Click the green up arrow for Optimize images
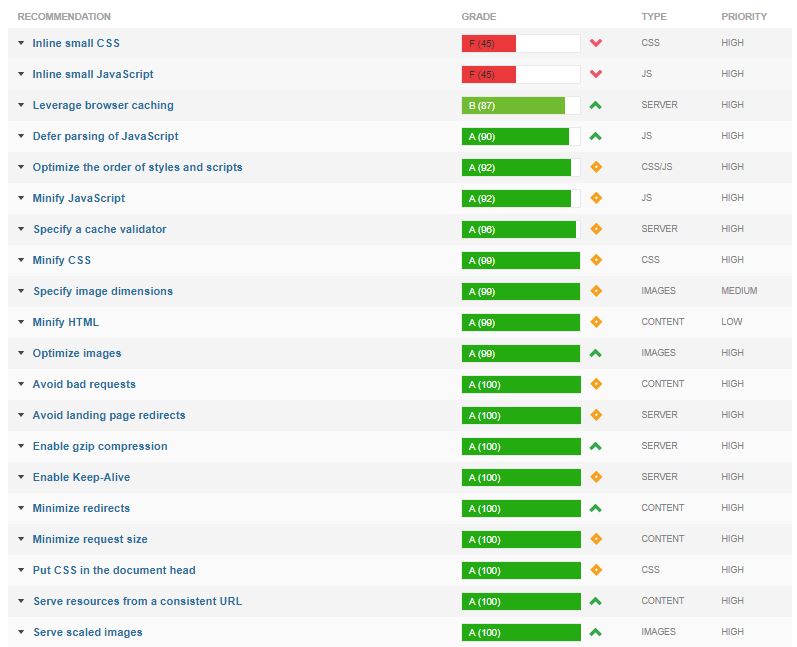Image resolution: width=797 pixels, height=647 pixels. pos(596,353)
